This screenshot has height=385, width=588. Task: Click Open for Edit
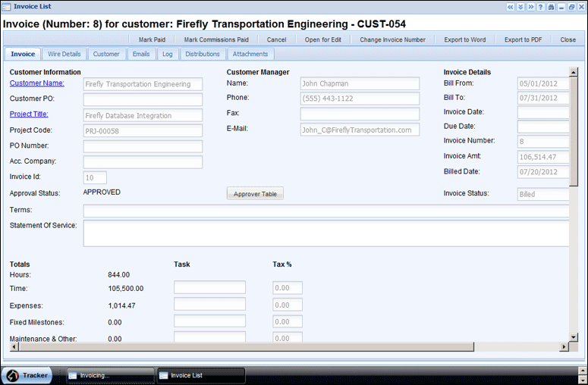323,39
